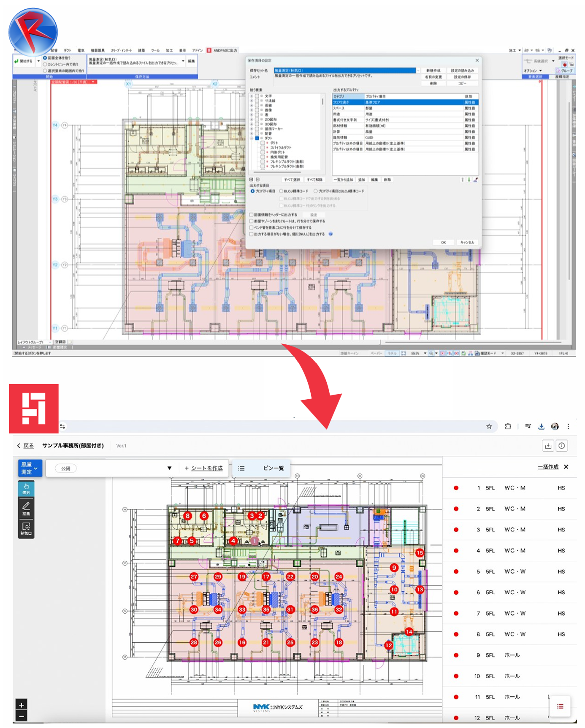Select カレントビュー内で拾う radio option
This screenshot has width=585, height=728.
pos(45,65)
